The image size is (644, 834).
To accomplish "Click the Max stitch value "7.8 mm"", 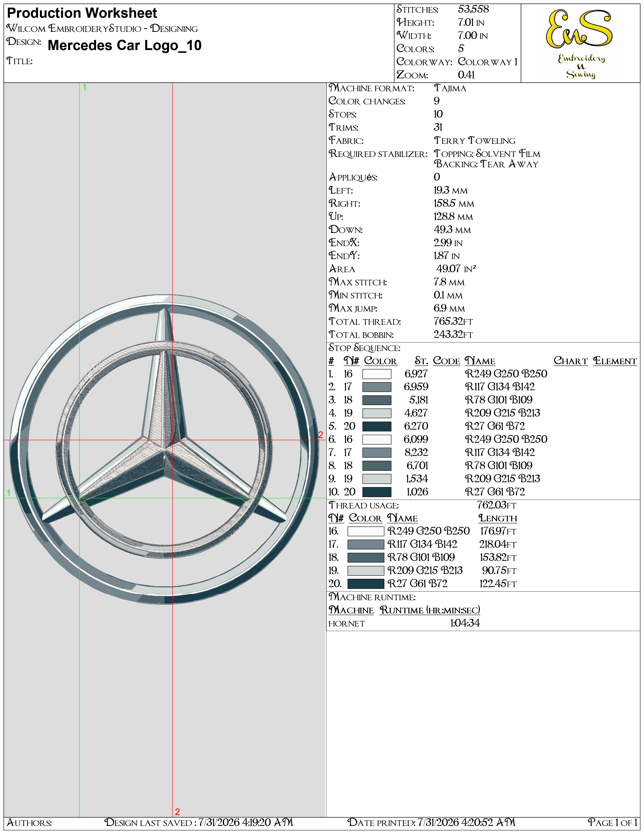I will point(449,282).
